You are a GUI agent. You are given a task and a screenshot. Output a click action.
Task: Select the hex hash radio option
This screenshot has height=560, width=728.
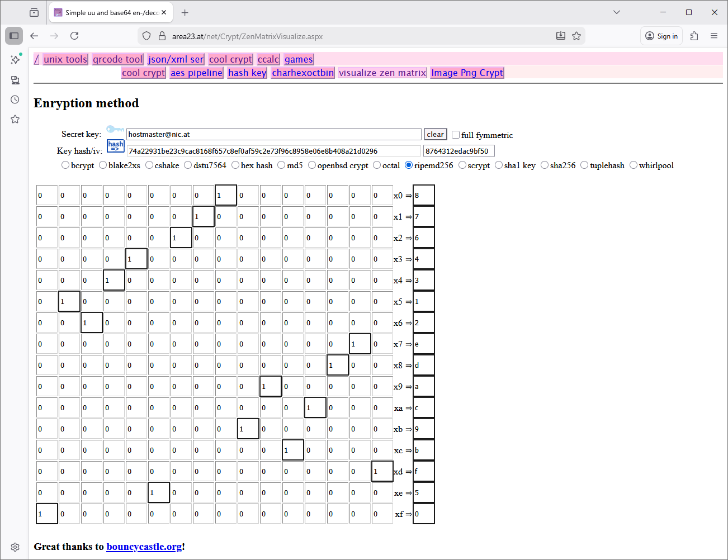(x=235, y=165)
